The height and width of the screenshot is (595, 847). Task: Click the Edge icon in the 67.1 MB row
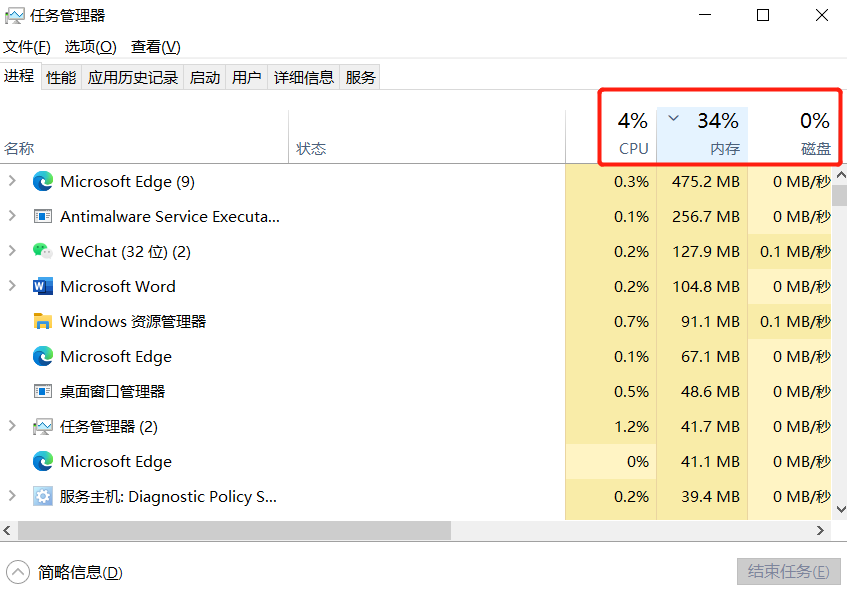coord(43,357)
